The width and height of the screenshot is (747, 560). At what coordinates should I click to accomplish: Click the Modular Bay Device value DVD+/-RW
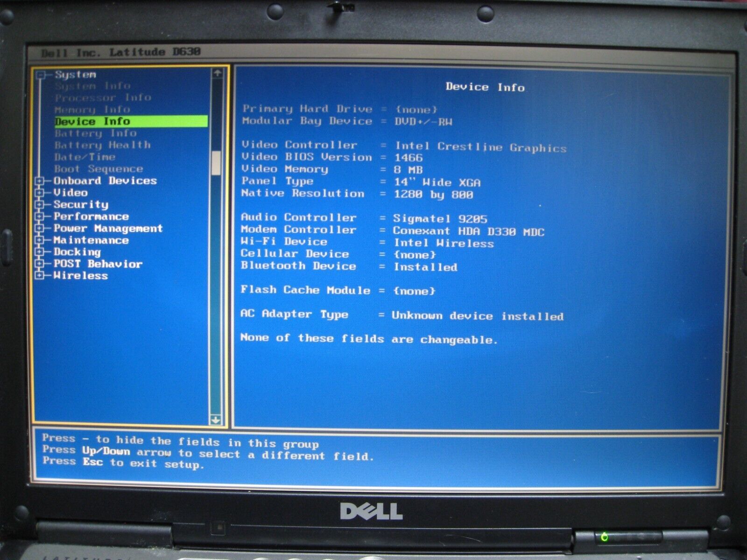click(x=423, y=122)
